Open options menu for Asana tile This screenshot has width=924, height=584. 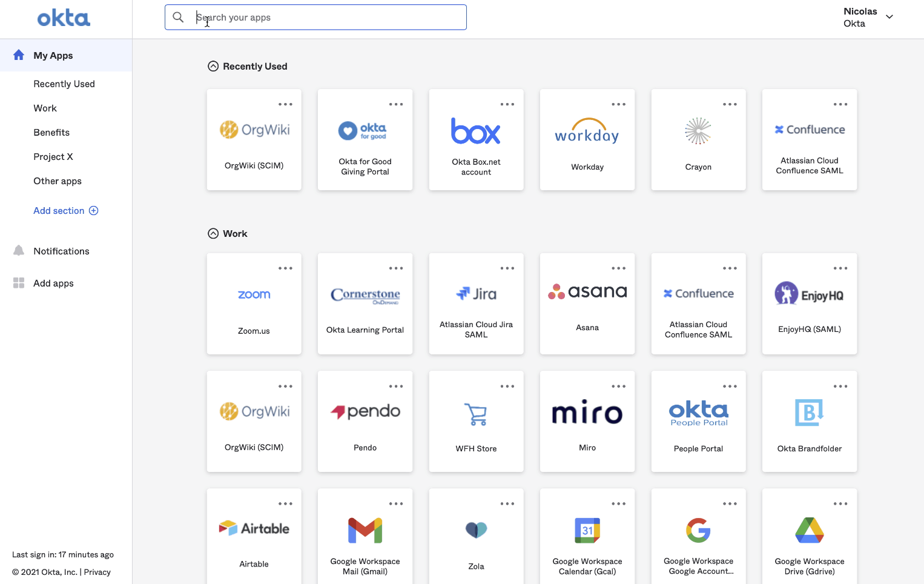tap(618, 268)
